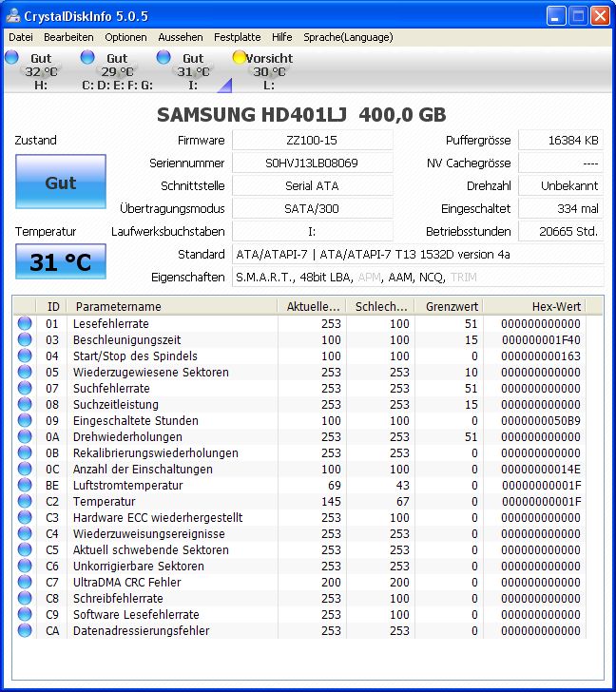Click status icon for Rekalibrierungswiederholungen
The image size is (616, 692).
coord(25,452)
